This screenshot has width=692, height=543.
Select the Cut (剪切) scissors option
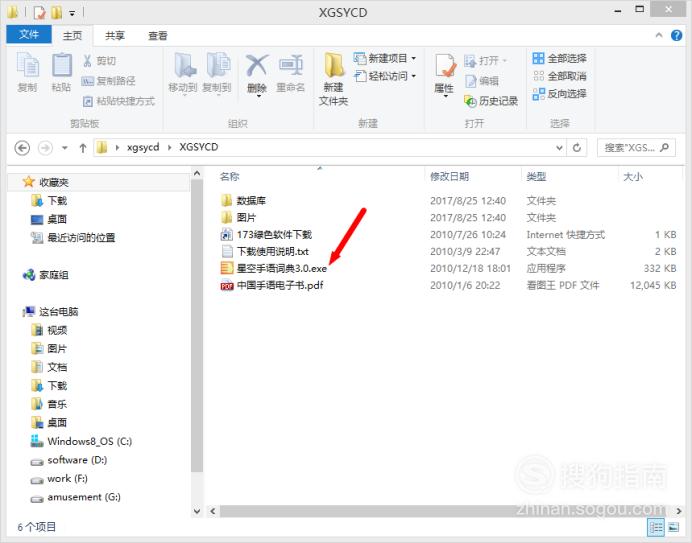coord(99,61)
